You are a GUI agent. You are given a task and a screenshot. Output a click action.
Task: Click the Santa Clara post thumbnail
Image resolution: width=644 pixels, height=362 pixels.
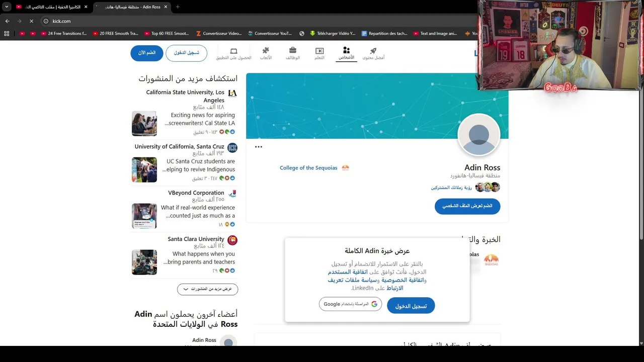144,262
